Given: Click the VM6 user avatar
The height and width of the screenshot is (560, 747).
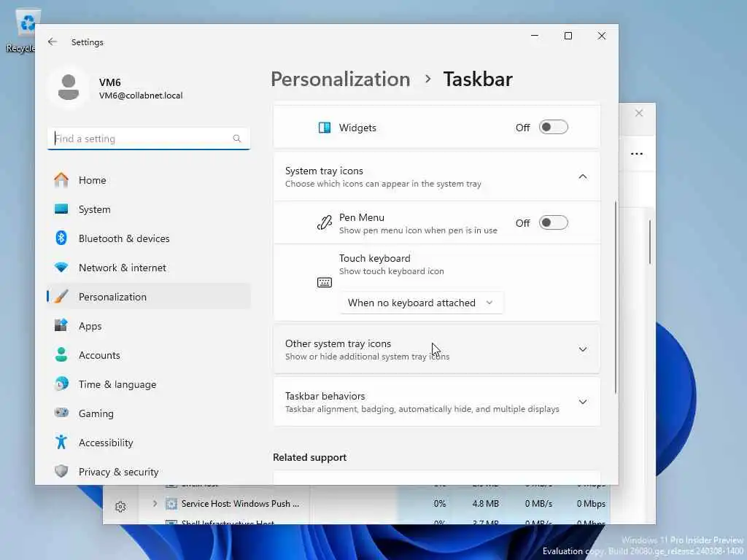Looking at the screenshot, I should coord(69,87).
